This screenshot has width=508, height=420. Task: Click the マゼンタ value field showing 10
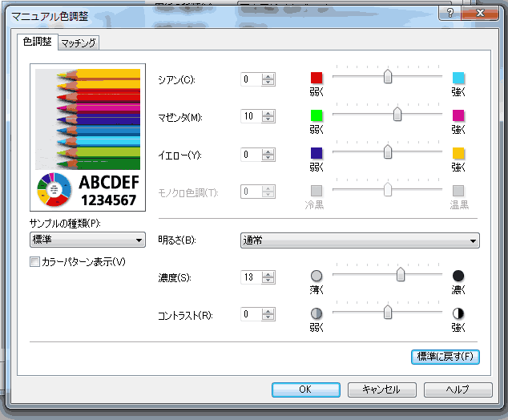252,116
